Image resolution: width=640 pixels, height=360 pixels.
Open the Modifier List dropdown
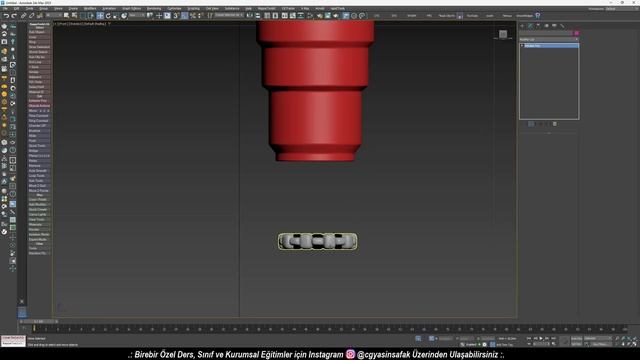[x=549, y=40]
